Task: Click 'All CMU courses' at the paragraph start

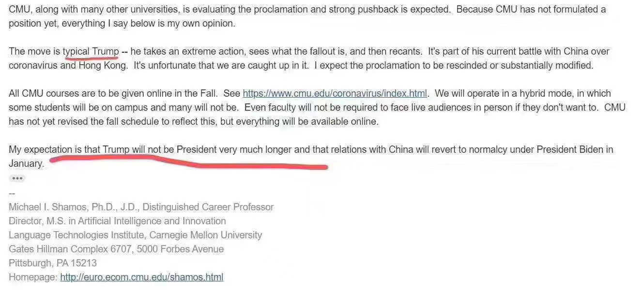Action: pyautogui.click(x=42, y=93)
